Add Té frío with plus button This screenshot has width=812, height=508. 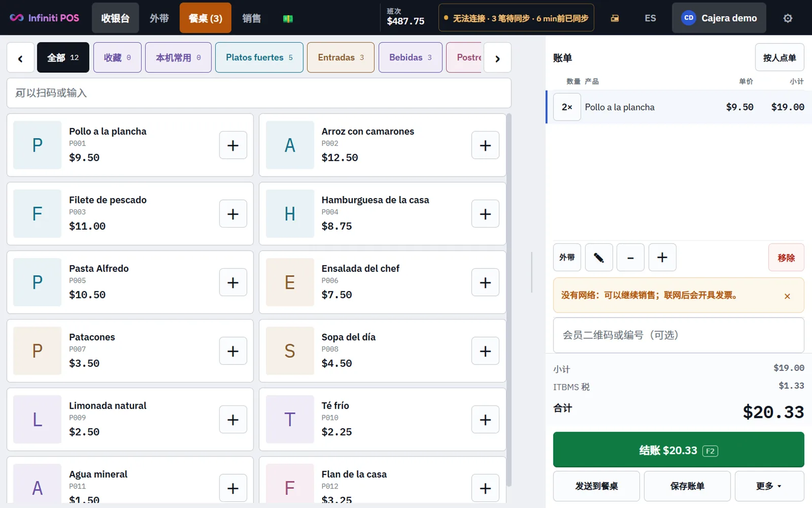point(485,420)
